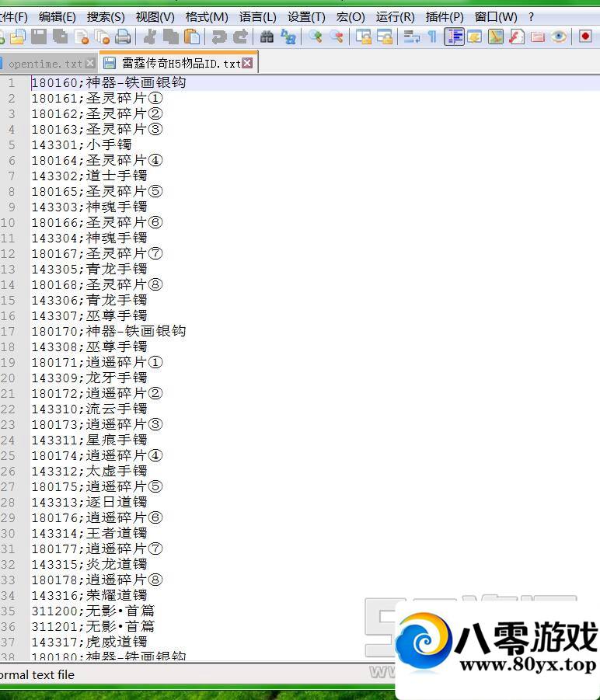Click the Open file toolbar icon

(17, 37)
